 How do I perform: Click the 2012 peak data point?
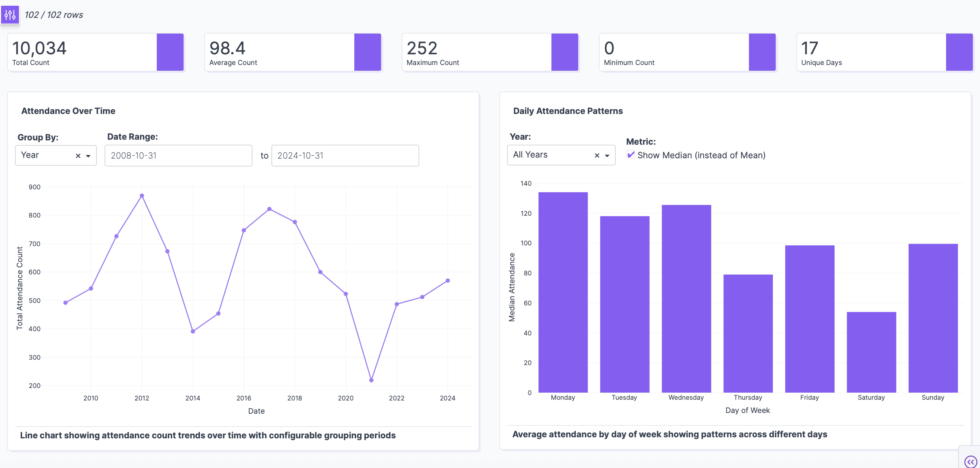click(x=142, y=196)
